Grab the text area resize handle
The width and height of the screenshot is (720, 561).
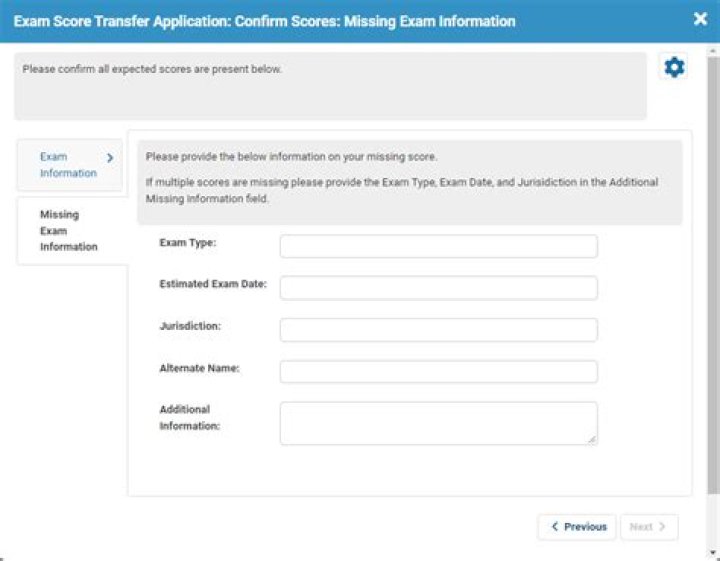pos(593,440)
